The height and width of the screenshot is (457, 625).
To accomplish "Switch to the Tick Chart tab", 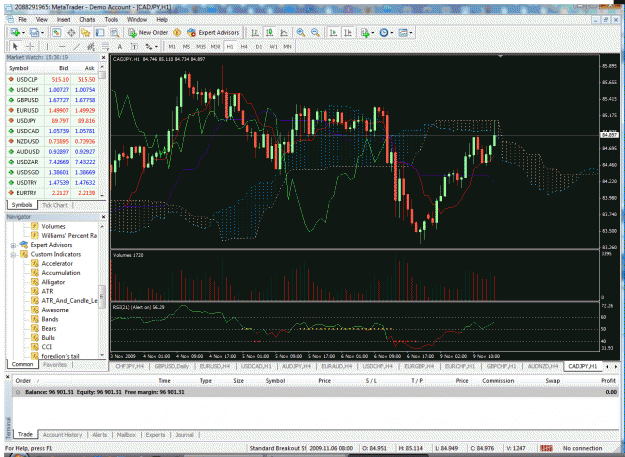I will (55, 205).
